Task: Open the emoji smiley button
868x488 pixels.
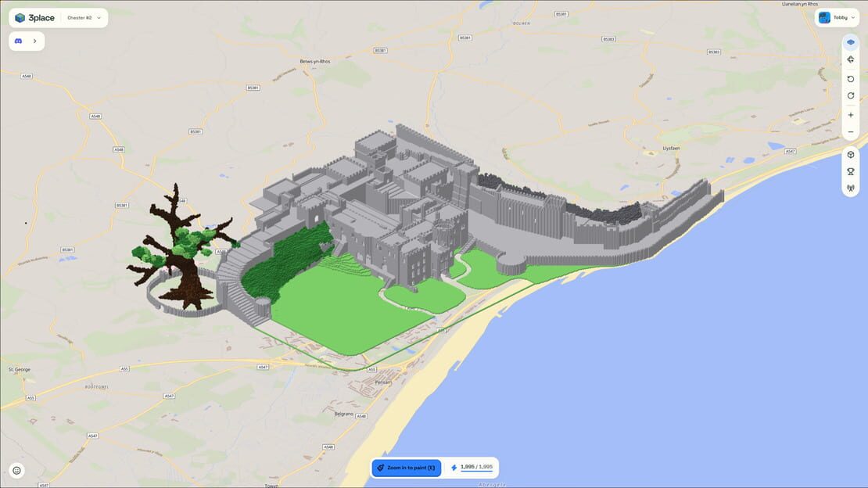Action: 16,470
